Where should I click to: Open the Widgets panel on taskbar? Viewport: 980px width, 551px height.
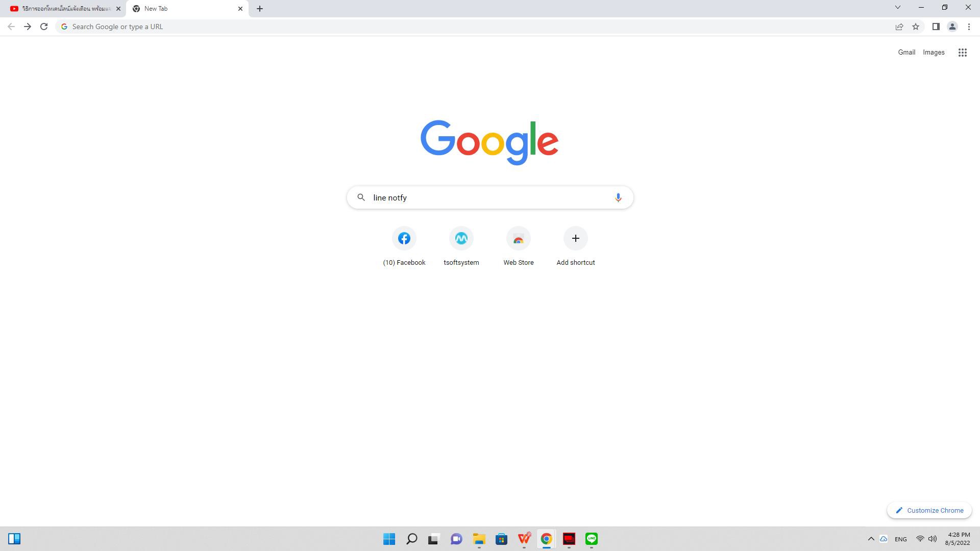pos(14,539)
